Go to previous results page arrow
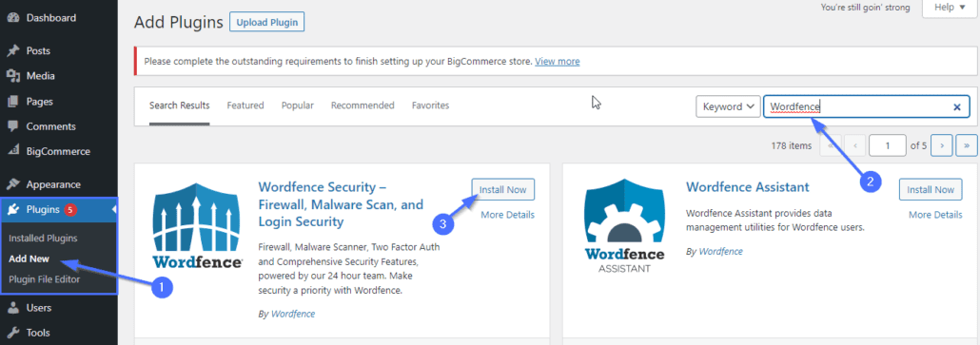Image resolution: width=980 pixels, height=345 pixels. pos(855,145)
